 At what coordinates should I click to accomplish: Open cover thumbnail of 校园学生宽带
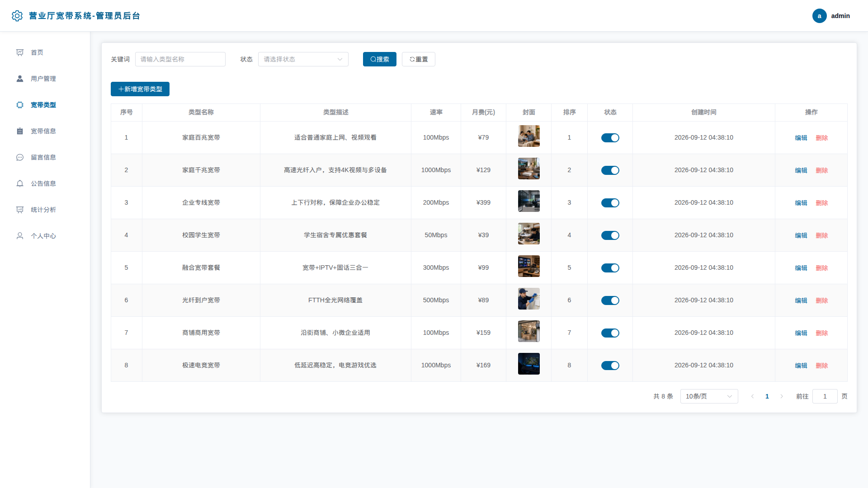(x=528, y=234)
